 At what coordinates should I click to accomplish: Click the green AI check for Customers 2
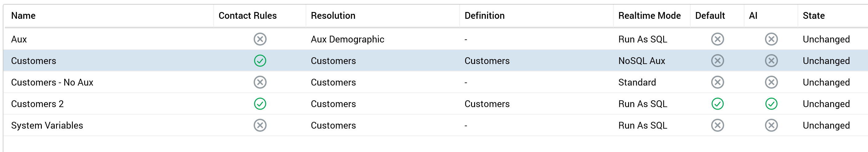tap(771, 104)
